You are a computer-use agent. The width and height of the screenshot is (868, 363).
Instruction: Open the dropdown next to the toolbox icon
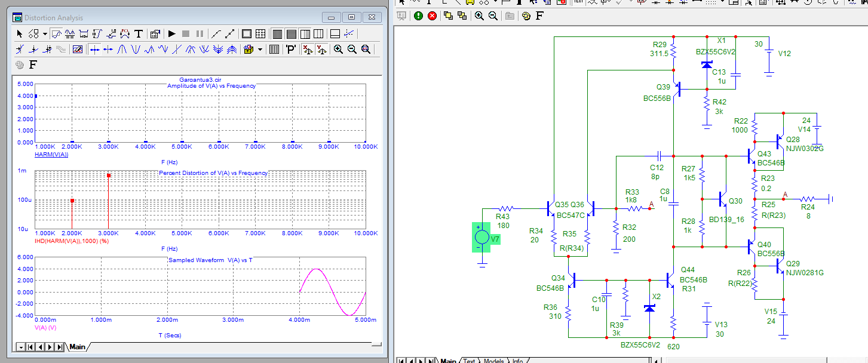(260, 50)
